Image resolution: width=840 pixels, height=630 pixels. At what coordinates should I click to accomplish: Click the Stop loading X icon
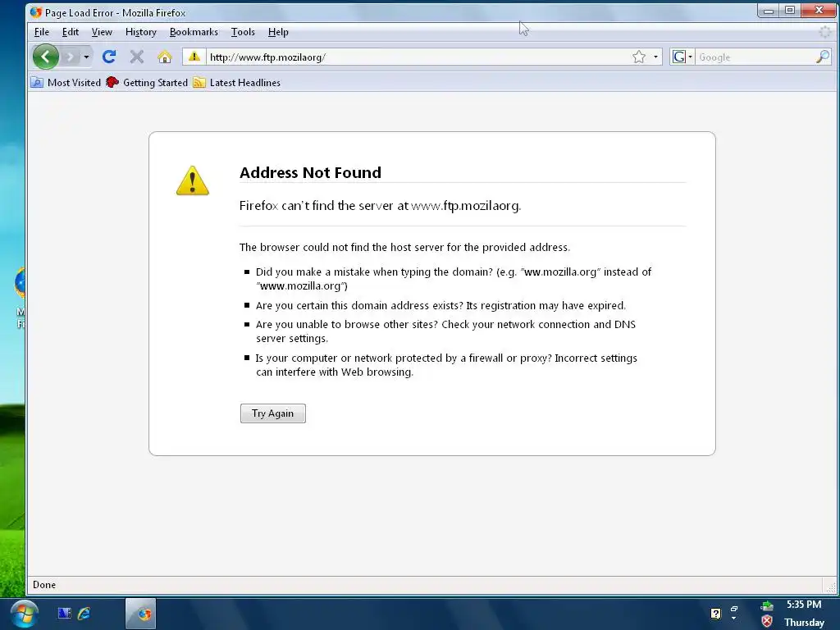pos(137,57)
